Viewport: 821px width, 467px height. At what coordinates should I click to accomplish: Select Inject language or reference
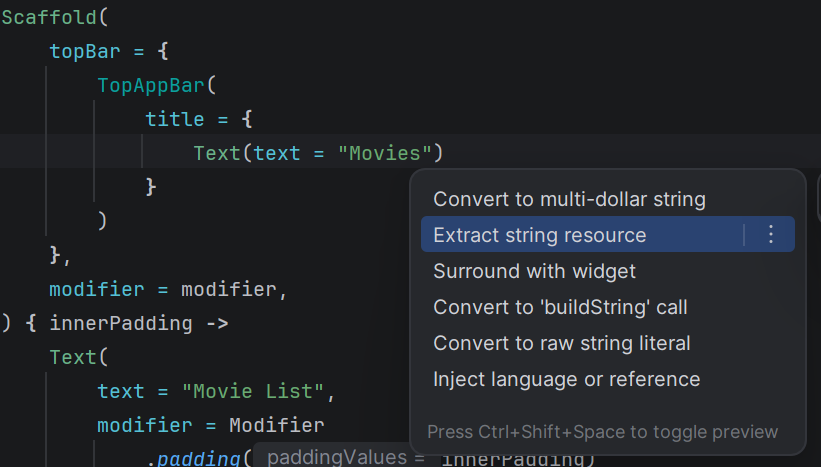click(x=566, y=379)
